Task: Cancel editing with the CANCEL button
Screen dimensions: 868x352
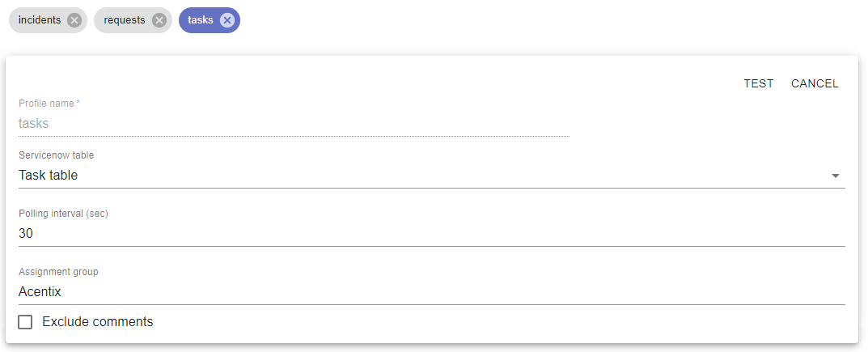Action: pyautogui.click(x=815, y=83)
